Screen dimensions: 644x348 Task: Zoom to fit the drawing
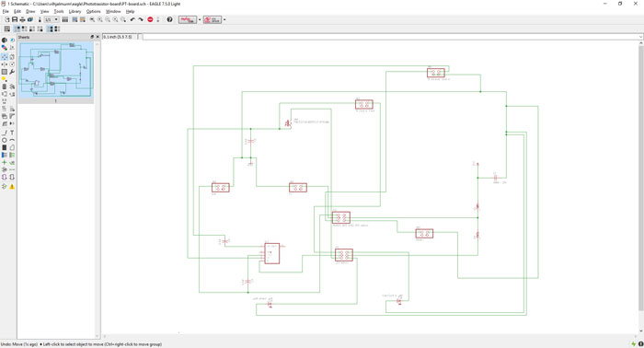(92, 19)
